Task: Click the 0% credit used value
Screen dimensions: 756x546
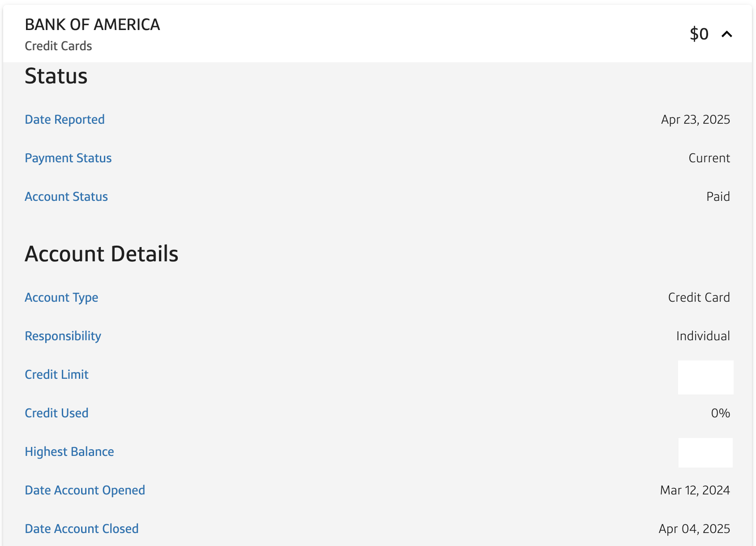Action: click(x=720, y=413)
